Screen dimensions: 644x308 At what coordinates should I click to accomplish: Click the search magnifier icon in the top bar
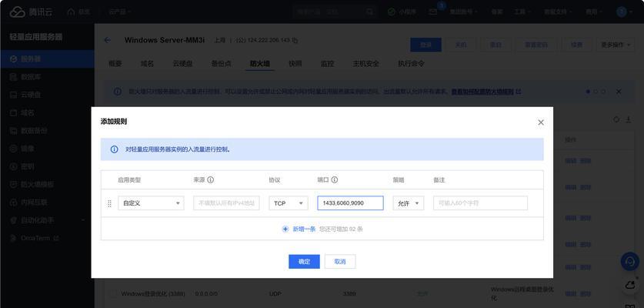pos(369,12)
